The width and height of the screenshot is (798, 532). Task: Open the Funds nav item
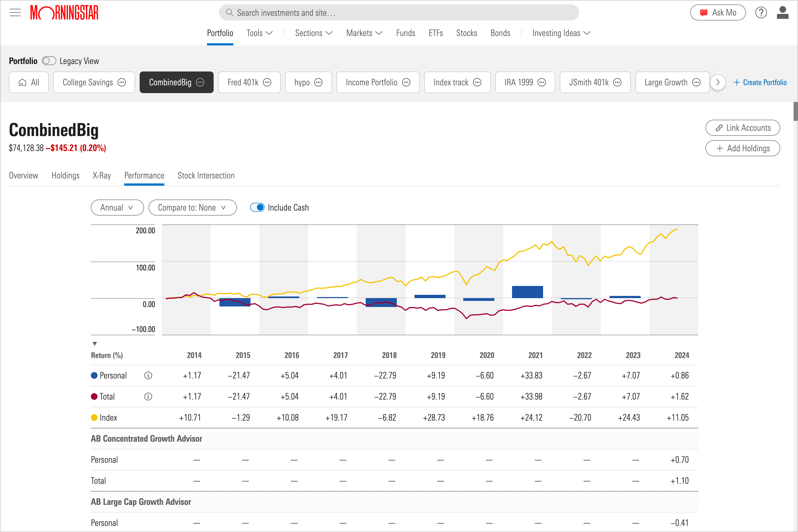tap(405, 33)
